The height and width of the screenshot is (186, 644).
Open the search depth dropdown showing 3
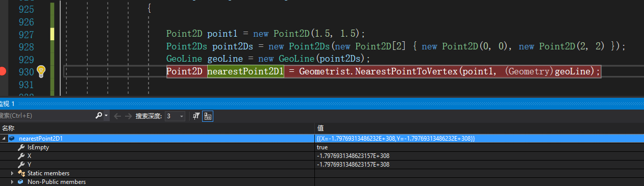[175, 116]
